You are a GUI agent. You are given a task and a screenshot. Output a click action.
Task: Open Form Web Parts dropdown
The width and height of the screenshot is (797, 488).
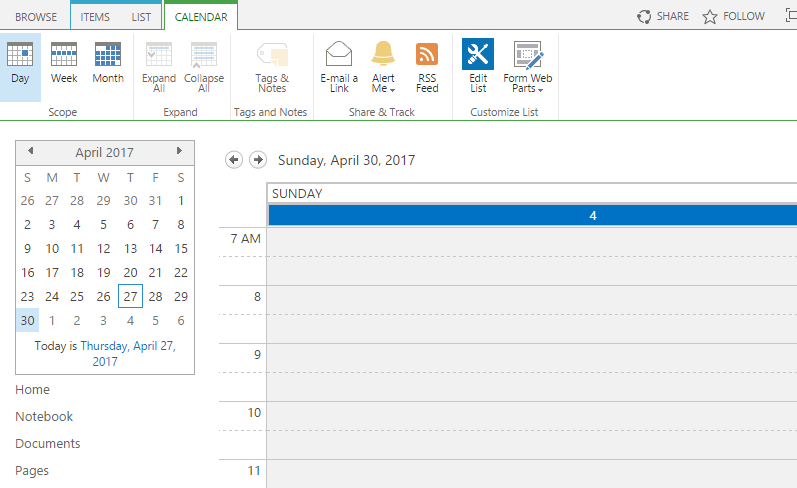pos(528,66)
